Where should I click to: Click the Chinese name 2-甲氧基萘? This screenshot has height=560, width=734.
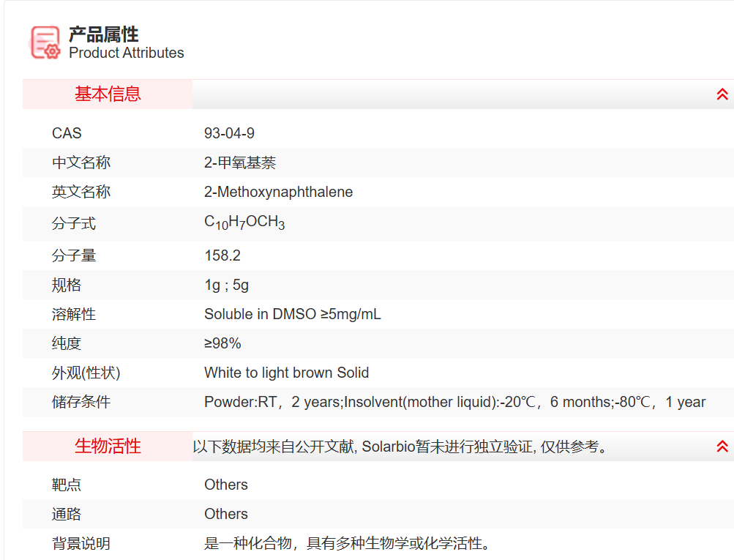[x=240, y=163]
